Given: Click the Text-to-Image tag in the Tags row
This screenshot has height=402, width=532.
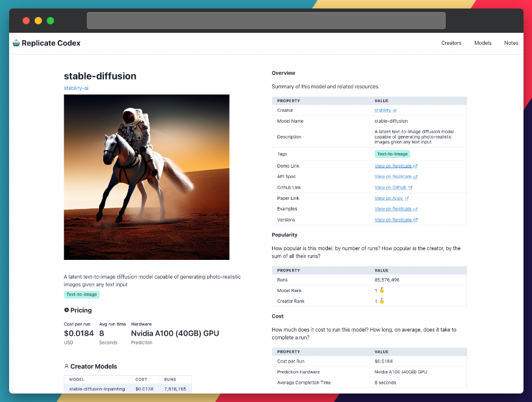Looking at the screenshot, I should (392, 154).
